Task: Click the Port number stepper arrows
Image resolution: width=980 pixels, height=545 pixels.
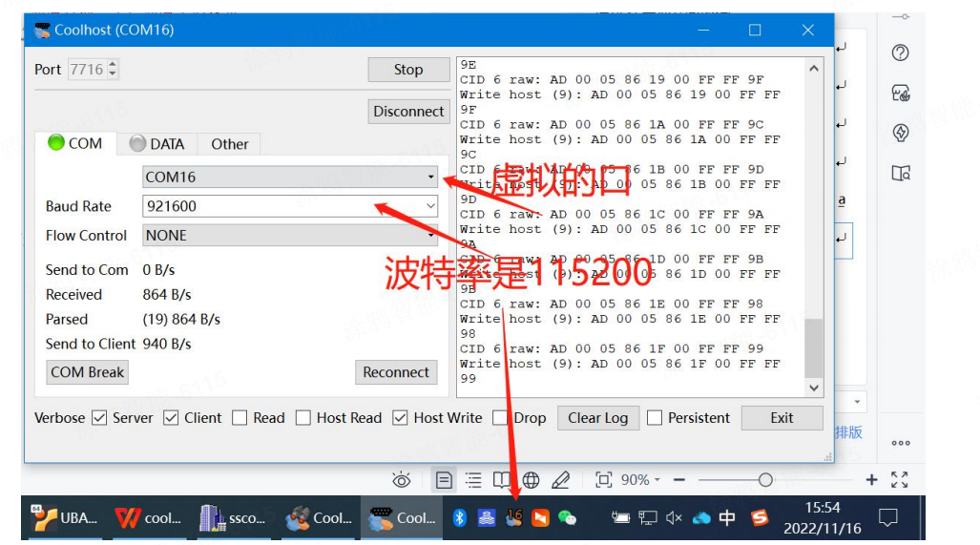Action: [x=113, y=69]
